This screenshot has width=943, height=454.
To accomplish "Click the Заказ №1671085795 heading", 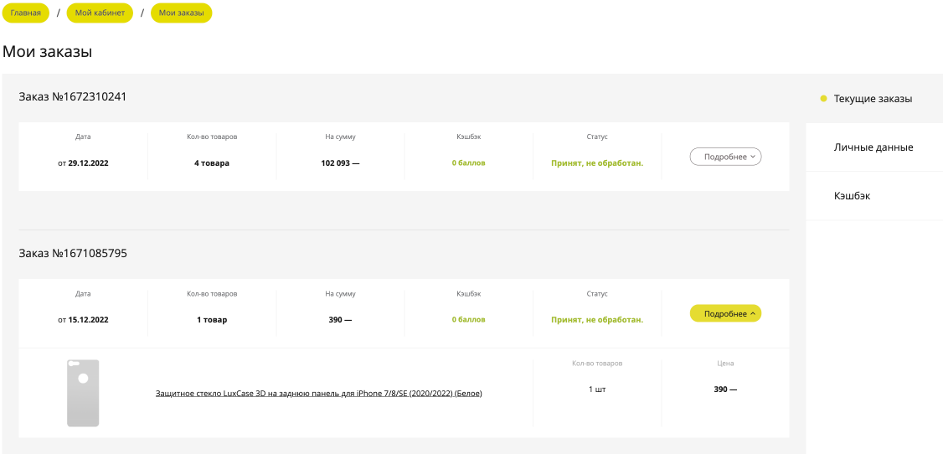I will (73, 254).
